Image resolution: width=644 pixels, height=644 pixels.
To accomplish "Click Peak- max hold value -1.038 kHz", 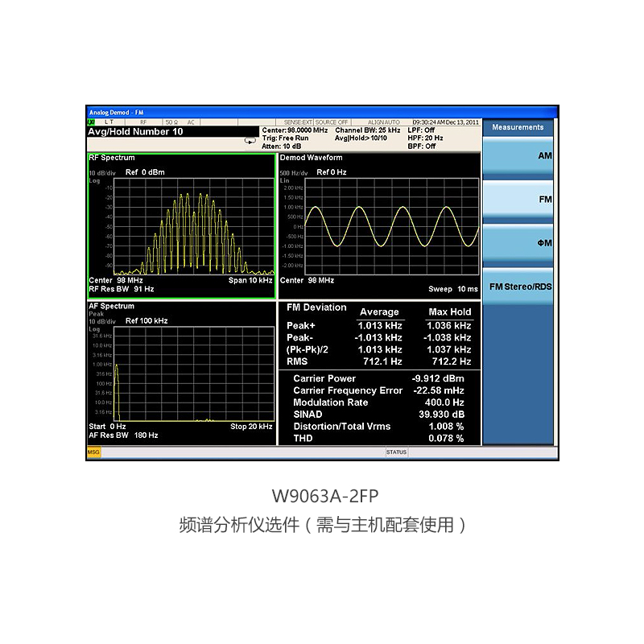I will [448, 337].
